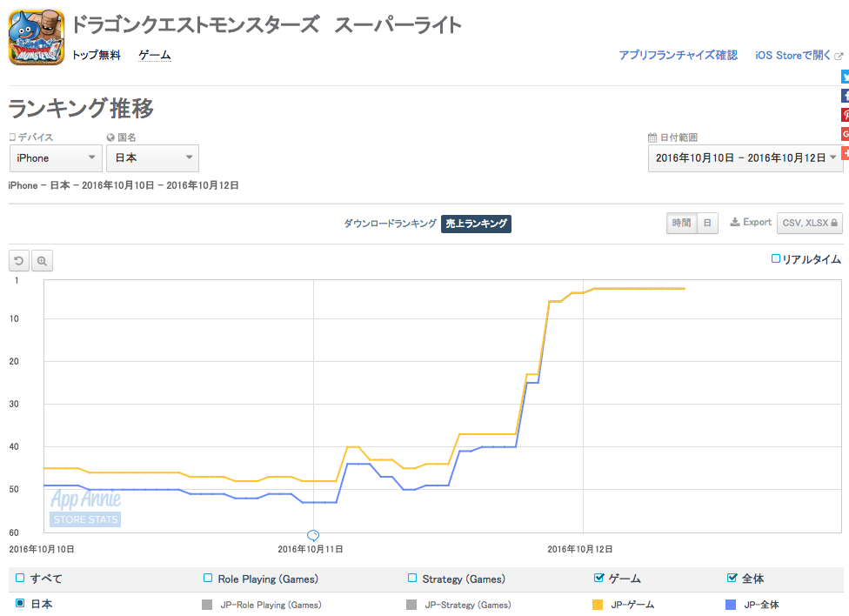Click the lock icon on CSV button
Screen dimensions: 849x616
[x=834, y=223]
